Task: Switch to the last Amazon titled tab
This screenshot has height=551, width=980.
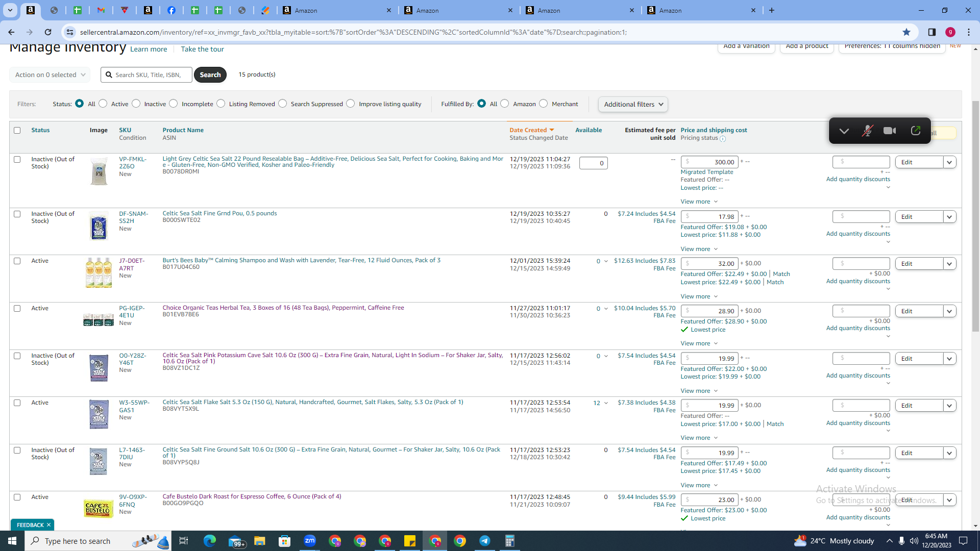Action: tap(701, 10)
